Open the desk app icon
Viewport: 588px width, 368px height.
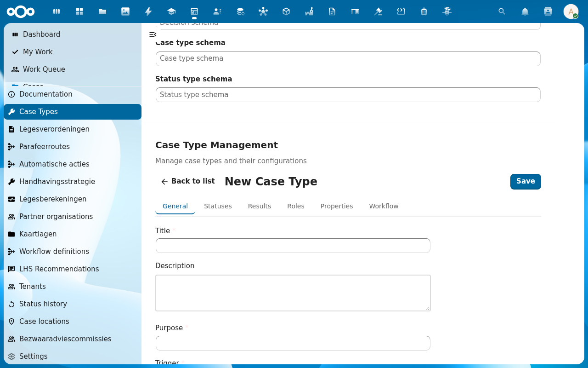point(355,11)
